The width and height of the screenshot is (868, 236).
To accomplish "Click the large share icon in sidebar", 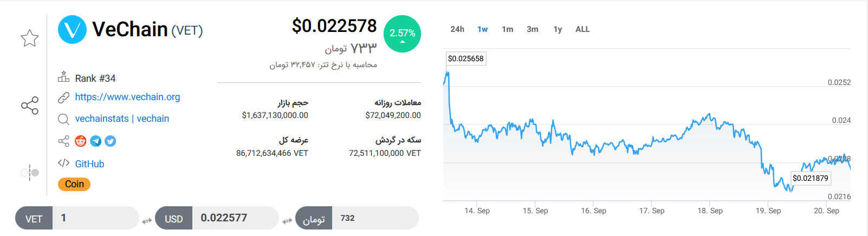I will coord(30,106).
